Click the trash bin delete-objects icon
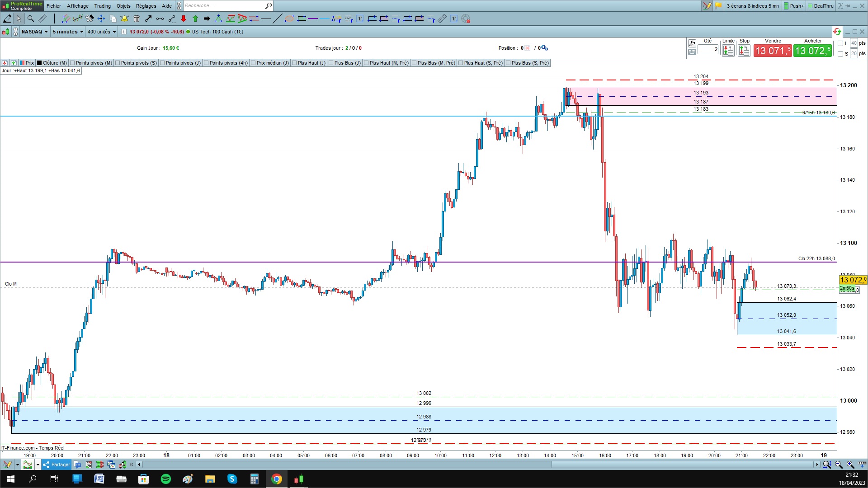This screenshot has height=488, width=868. (x=137, y=19)
